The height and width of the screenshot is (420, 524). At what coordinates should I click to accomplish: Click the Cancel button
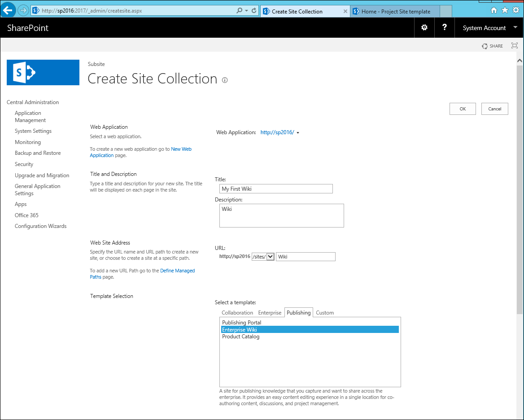coord(494,109)
